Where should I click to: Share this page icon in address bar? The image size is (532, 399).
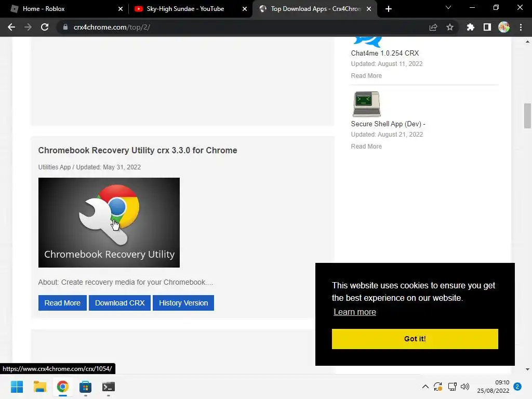pos(433,27)
